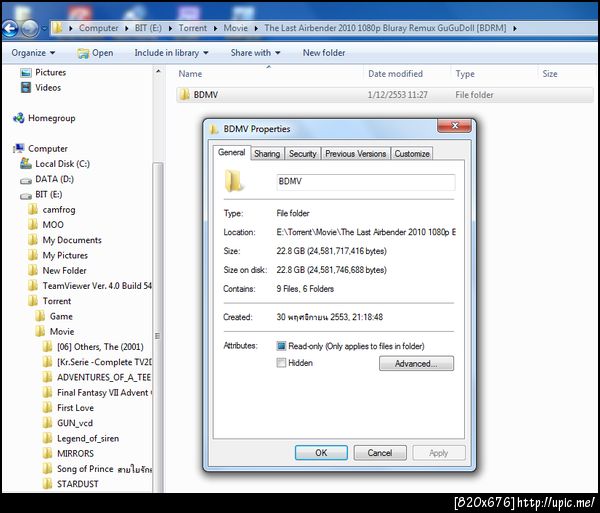Expand the arrow after Computer in address bar

[126, 28]
